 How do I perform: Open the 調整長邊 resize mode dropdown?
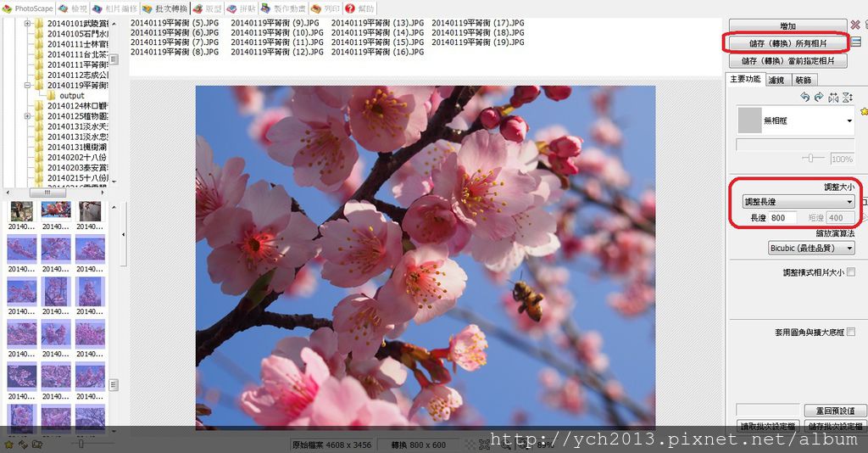[798, 202]
